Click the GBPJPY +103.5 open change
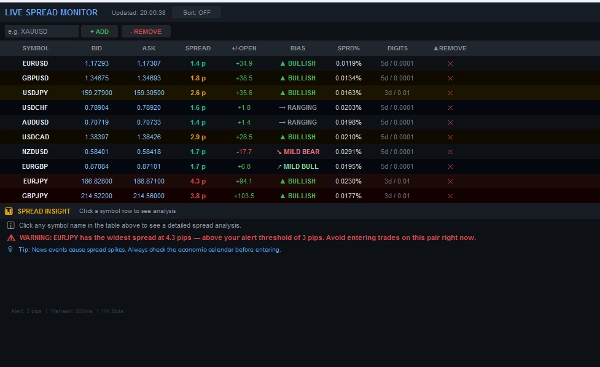This screenshot has width=600, height=367. pyautogui.click(x=244, y=196)
